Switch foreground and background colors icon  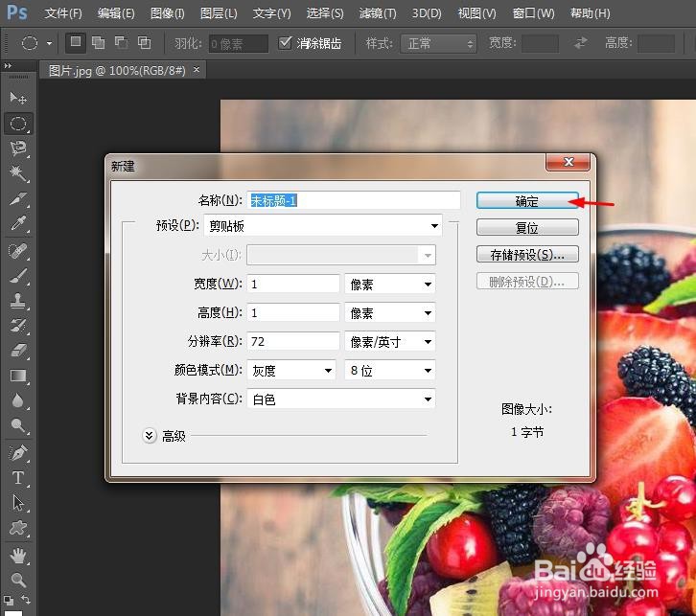[26, 600]
